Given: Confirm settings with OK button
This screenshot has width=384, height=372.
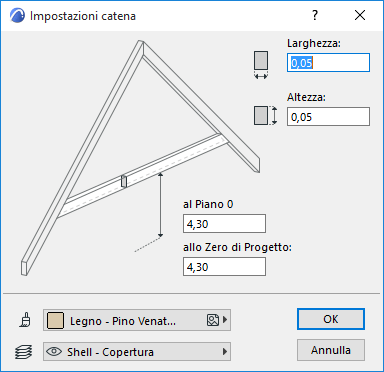Looking at the screenshot, I should point(331,319).
